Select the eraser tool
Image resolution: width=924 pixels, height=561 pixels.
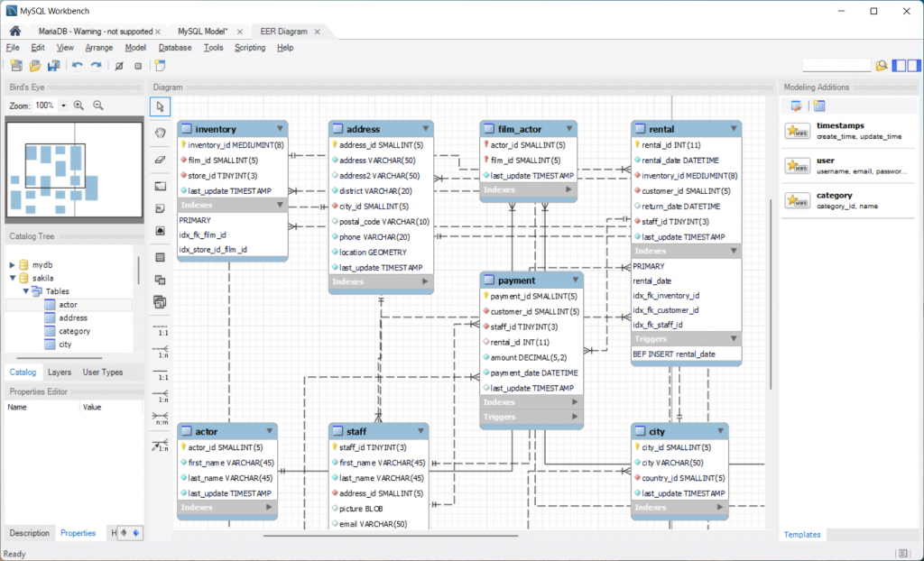pyautogui.click(x=161, y=159)
